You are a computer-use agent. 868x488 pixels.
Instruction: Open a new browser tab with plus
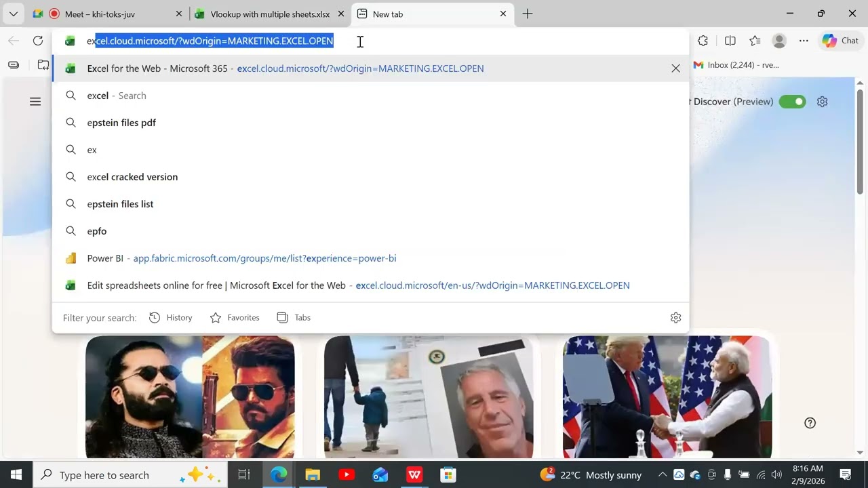point(528,14)
